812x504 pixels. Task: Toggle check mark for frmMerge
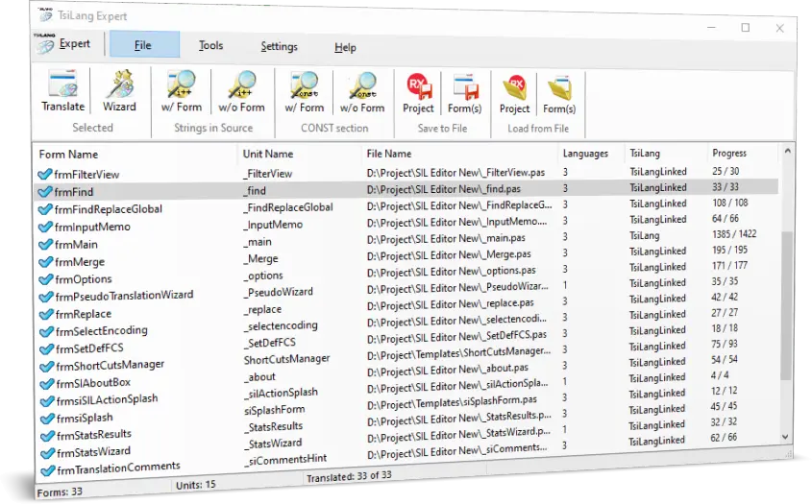(46, 262)
